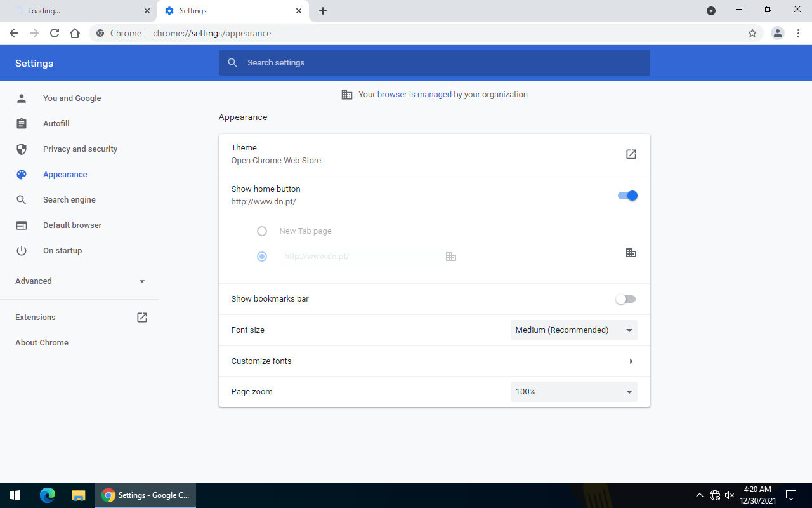Open the Font size dropdown

point(573,330)
